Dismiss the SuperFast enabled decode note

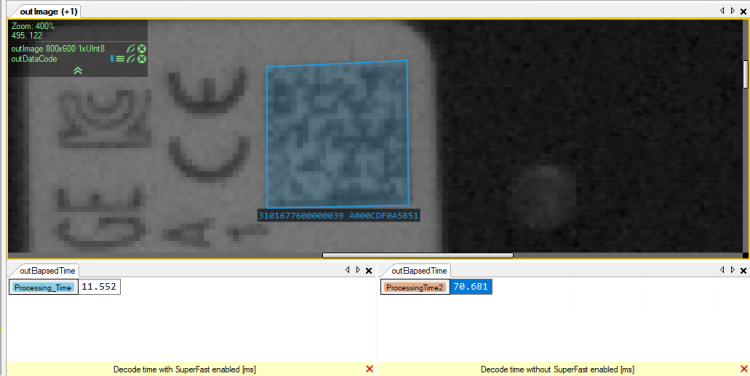tap(369, 369)
